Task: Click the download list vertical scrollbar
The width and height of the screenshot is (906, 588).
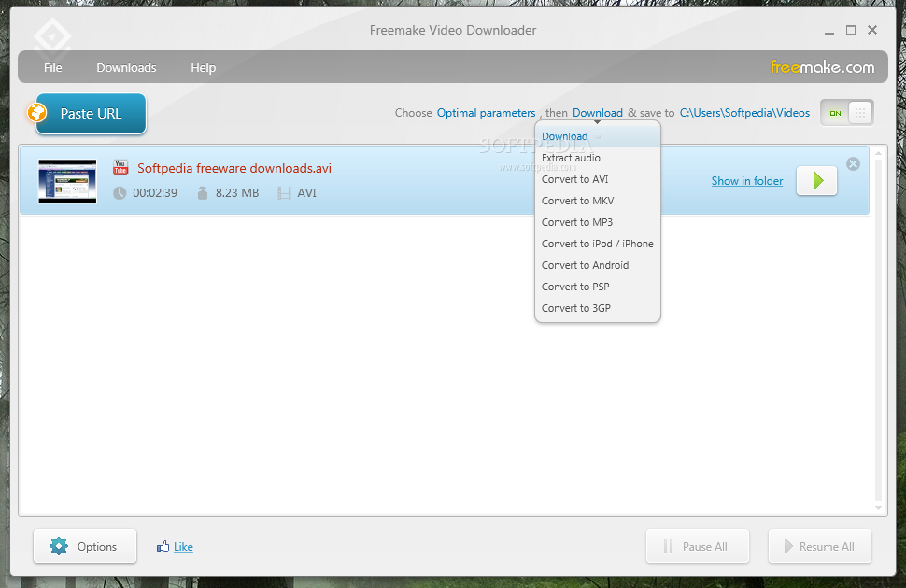Action: click(878, 329)
